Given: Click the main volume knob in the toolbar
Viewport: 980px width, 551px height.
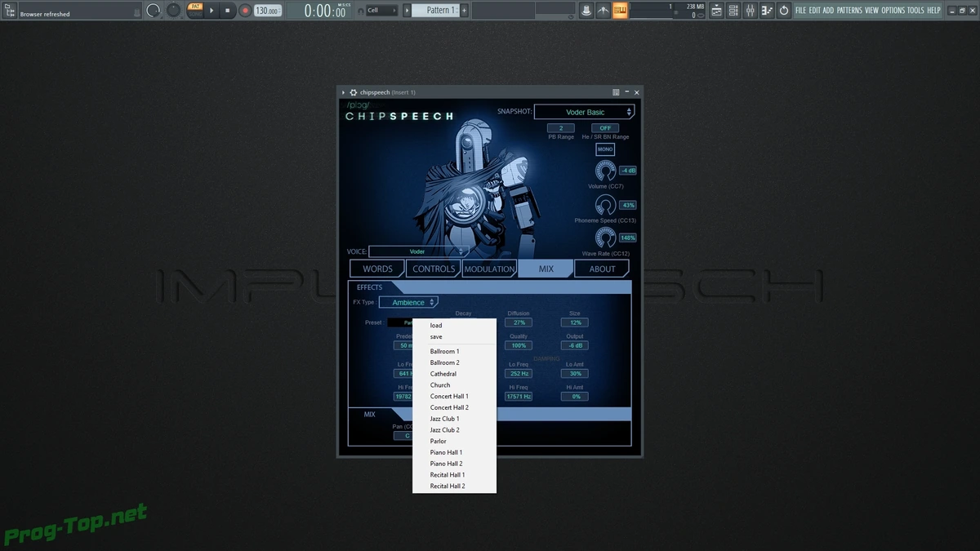Looking at the screenshot, I should pos(154,11).
